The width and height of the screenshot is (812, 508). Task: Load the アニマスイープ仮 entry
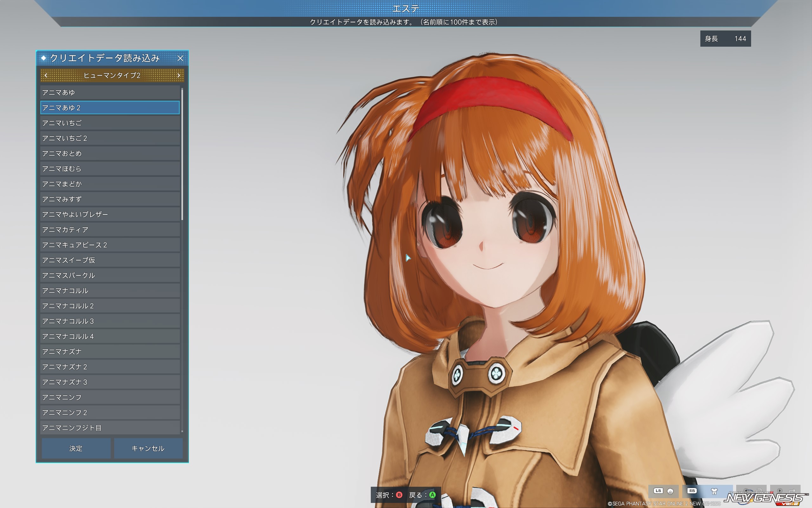click(x=110, y=260)
